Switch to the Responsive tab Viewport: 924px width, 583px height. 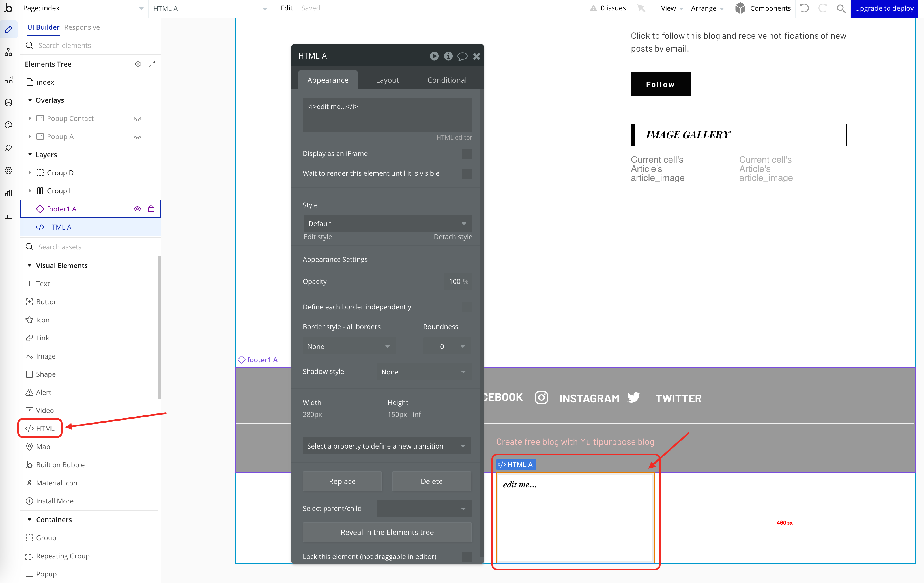pyautogui.click(x=82, y=27)
